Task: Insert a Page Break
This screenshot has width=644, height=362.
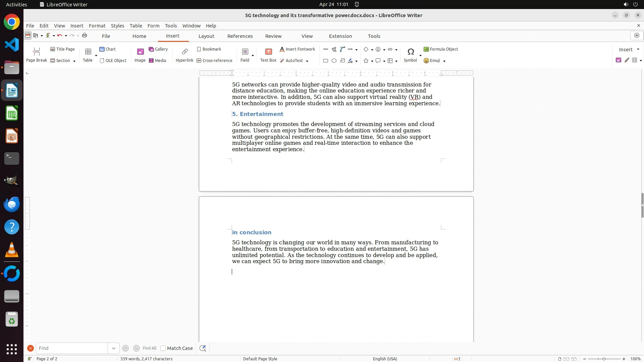Action: (x=37, y=55)
